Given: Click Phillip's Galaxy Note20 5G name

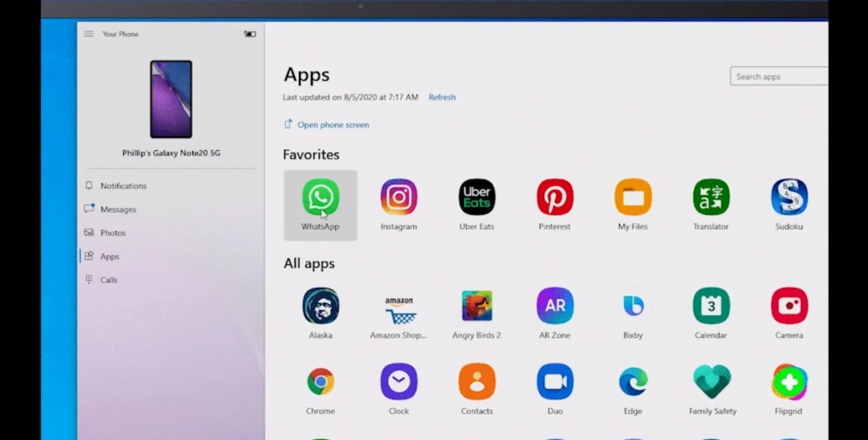Looking at the screenshot, I should (171, 153).
